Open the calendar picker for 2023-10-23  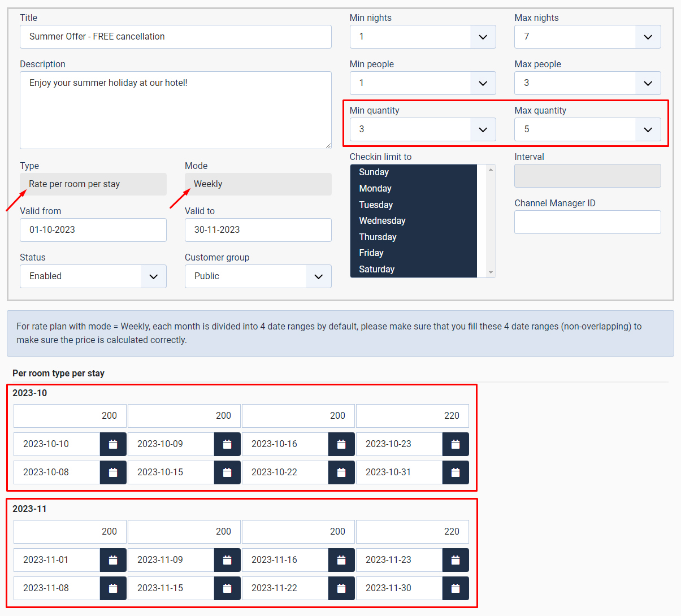coord(455,444)
